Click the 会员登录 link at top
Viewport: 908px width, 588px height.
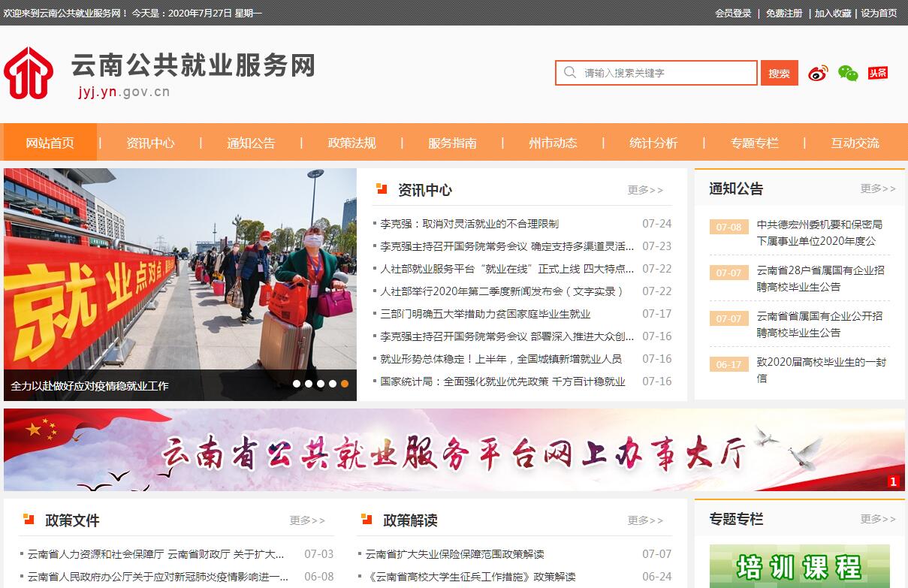733,13
